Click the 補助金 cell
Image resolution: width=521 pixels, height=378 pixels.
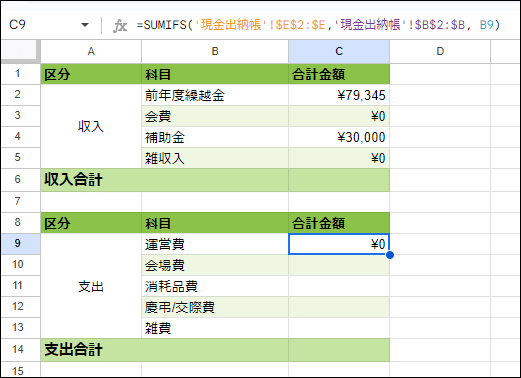tap(215, 137)
